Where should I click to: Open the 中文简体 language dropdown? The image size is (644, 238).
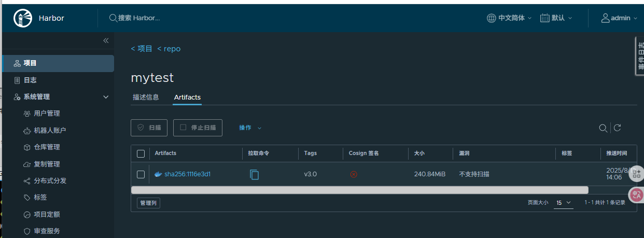(x=509, y=18)
